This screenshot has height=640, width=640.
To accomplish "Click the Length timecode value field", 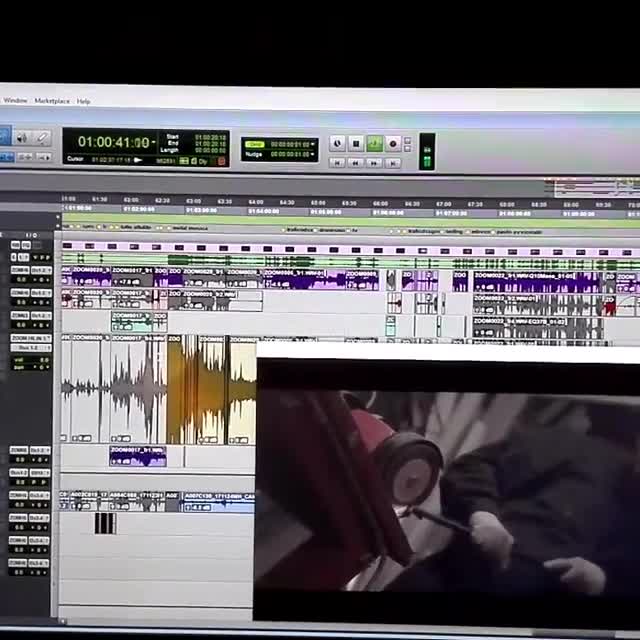I will click(210, 150).
